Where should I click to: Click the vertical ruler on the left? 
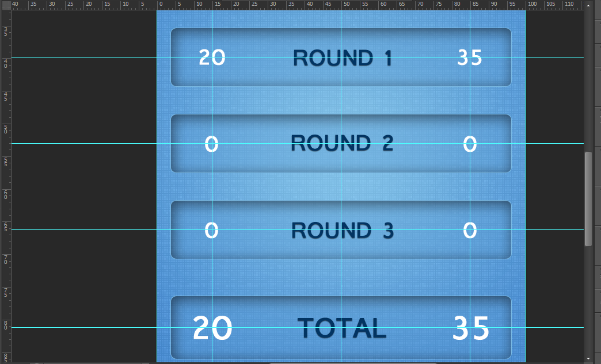coord(4,173)
